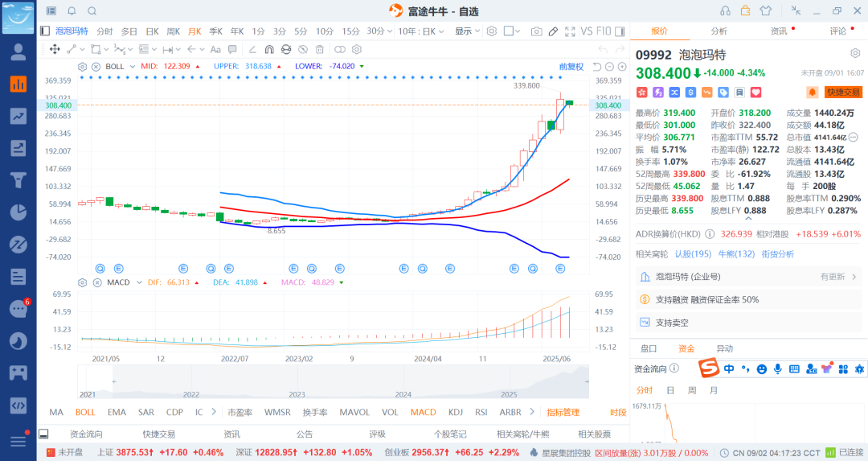The height and width of the screenshot is (461, 868).
Task: Select the comment bubble annotation tool
Action: [x=232, y=49]
